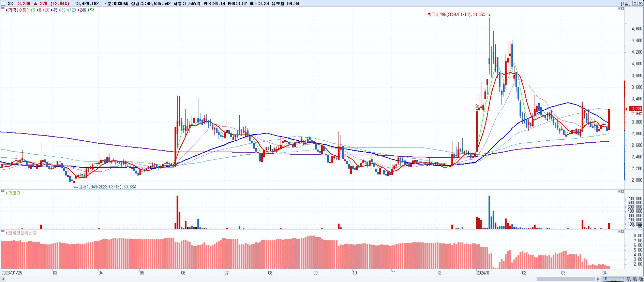Click the horizontal scrollbar thumb
Screen dimensions: 644x282
[x=566, y=279]
